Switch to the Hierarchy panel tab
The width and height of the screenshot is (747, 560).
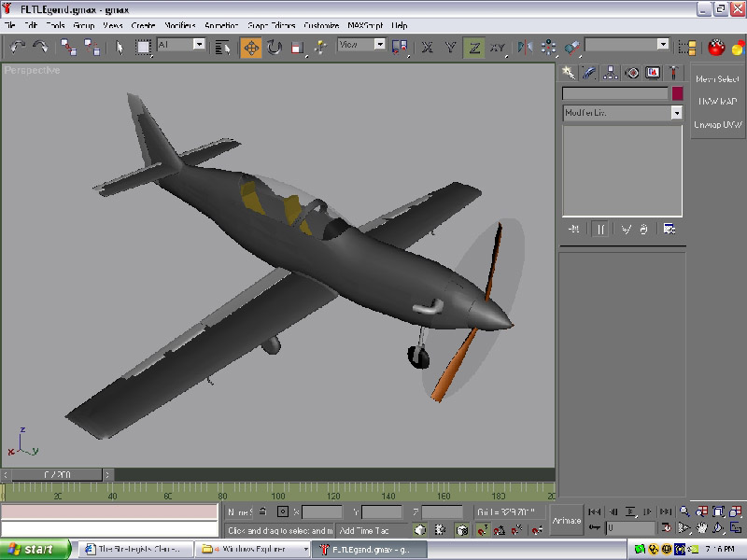(x=611, y=73)
